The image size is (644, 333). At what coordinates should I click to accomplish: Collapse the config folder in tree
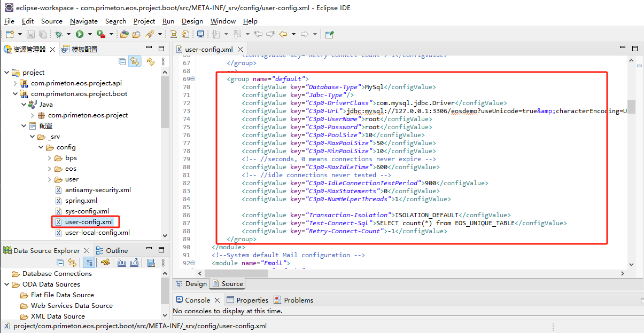click(x=41, y=147)
